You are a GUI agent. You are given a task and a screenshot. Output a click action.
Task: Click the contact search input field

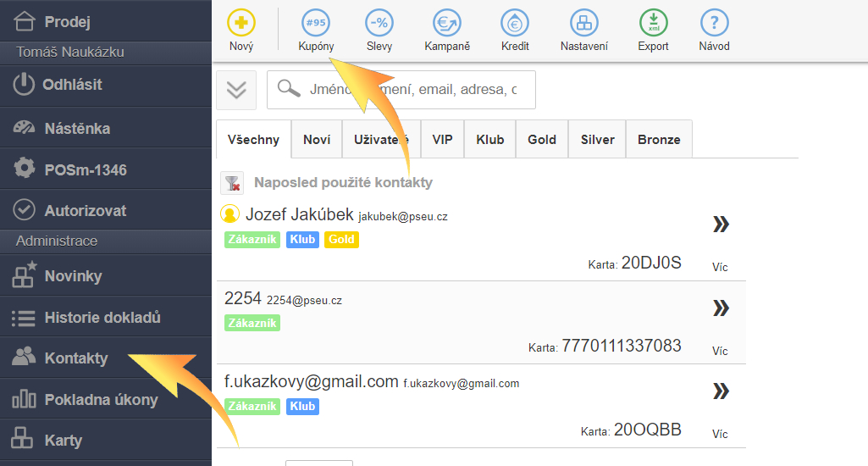pos(412,90)
